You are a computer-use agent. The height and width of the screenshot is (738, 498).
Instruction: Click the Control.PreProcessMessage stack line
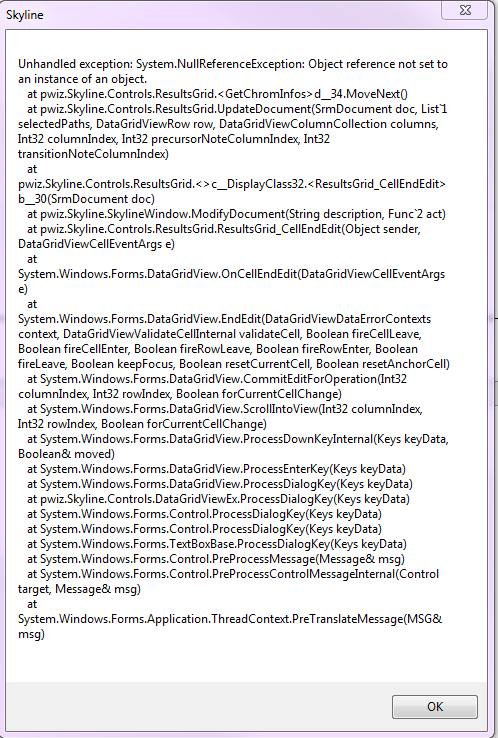click(216, 559)
